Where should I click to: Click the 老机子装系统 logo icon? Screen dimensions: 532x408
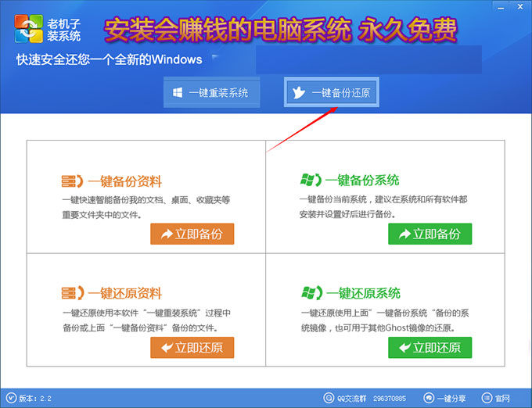(29, 29)
